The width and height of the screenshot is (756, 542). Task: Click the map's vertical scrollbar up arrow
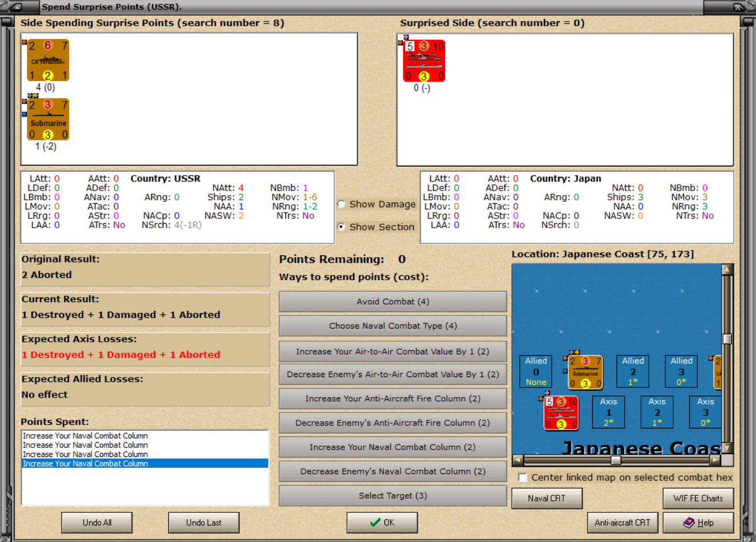[727, 269]
